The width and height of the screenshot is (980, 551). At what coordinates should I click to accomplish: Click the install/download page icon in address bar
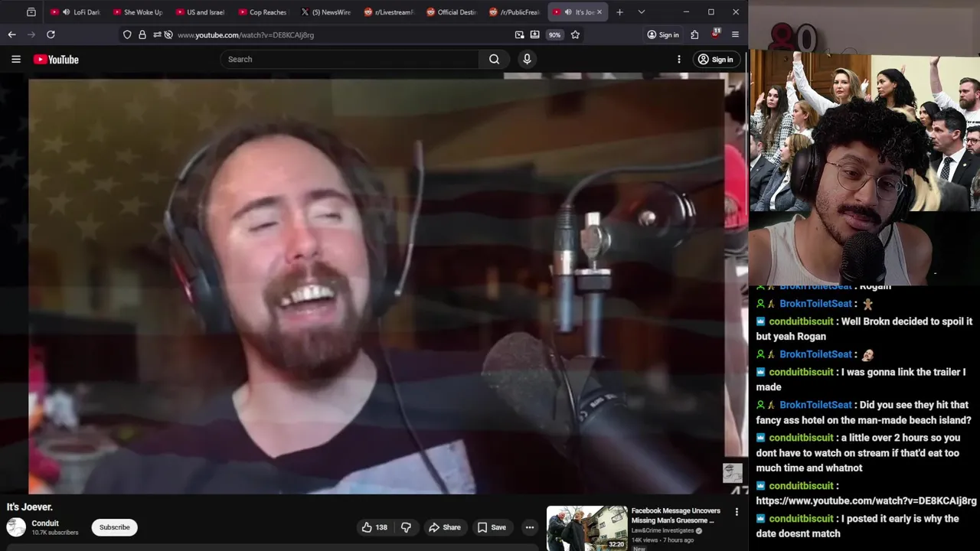tap(534, 34)
